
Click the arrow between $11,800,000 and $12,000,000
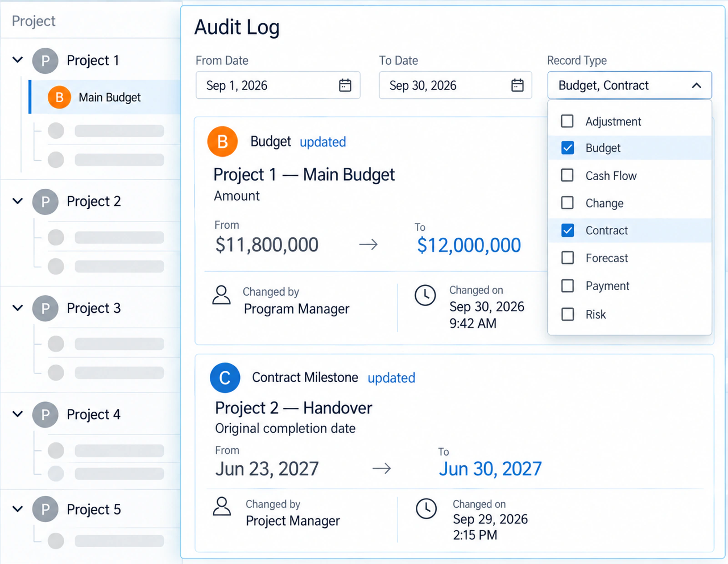coord(369,245)
